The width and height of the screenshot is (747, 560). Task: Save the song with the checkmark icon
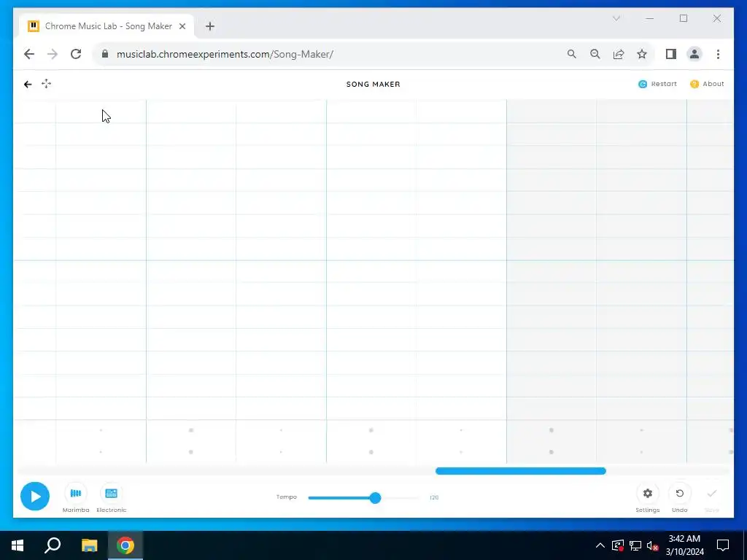click(712, 494)
